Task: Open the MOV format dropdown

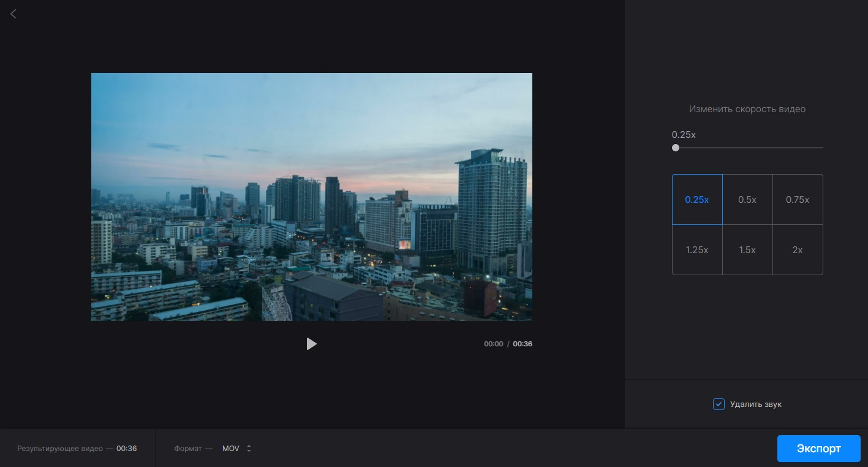Action: click(x=237, y=449)
